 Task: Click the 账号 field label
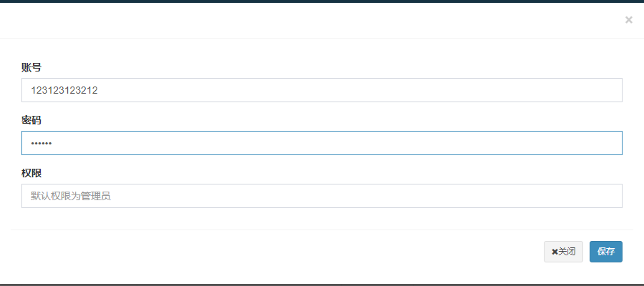coord(31,67)
